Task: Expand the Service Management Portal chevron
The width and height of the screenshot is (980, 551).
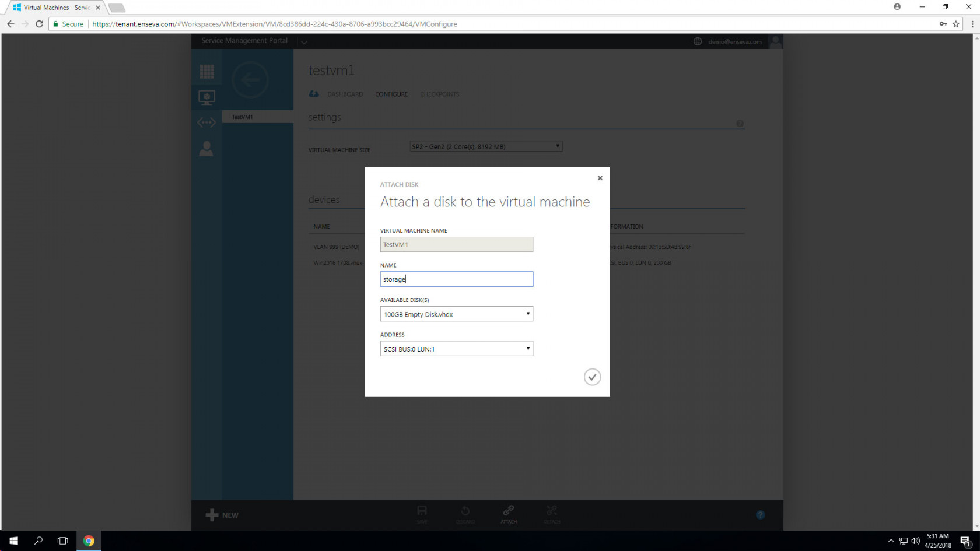Action: [x=304, y=42]
